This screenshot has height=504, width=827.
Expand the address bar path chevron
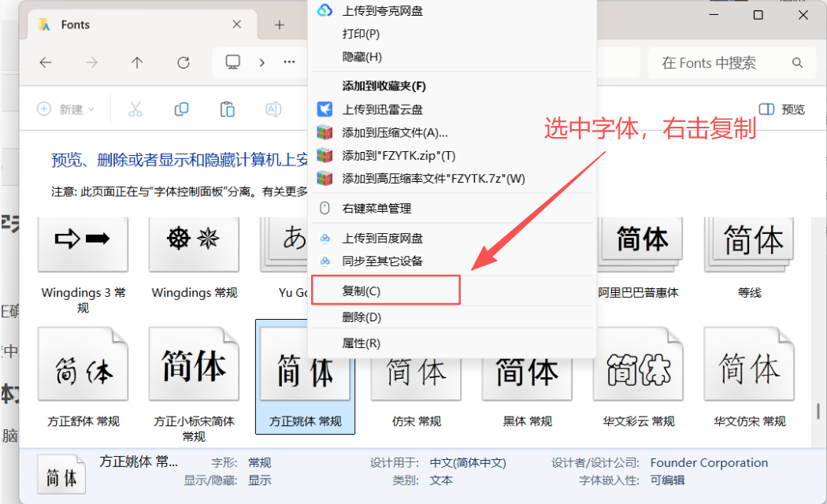[262, 63]
